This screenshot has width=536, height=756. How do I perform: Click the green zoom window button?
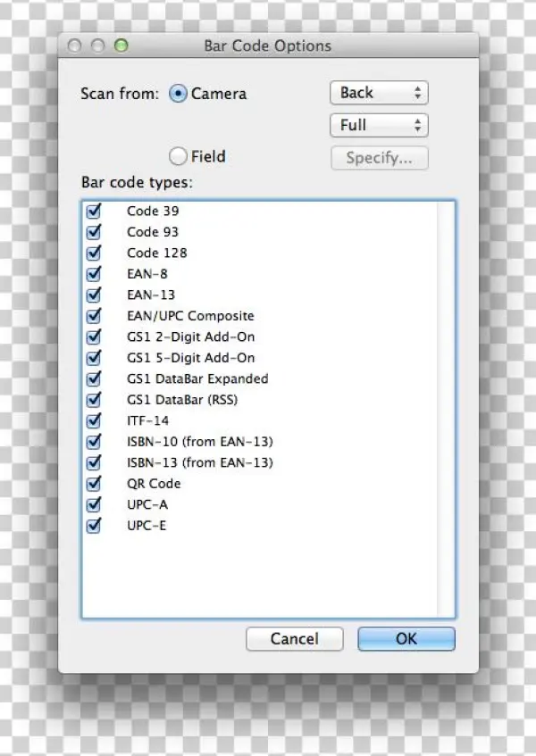[x=121, y=46]
